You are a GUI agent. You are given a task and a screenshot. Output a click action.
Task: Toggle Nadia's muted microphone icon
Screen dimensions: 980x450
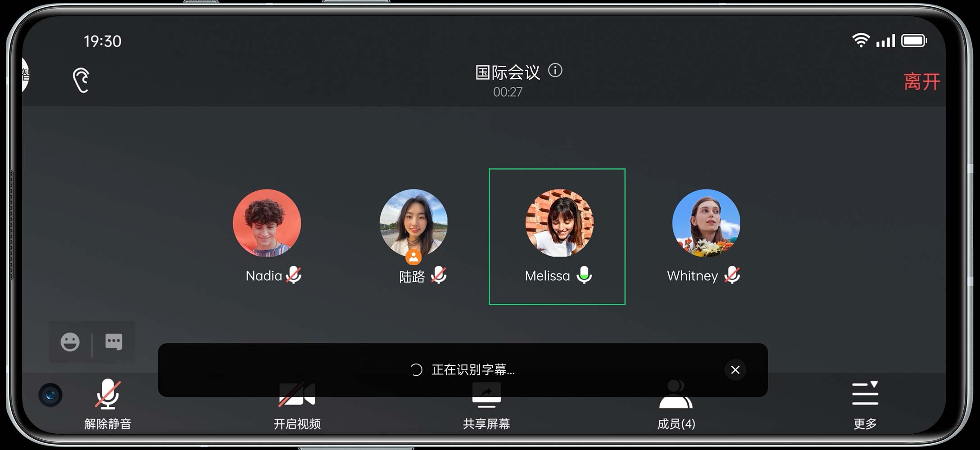coord(294,274)
